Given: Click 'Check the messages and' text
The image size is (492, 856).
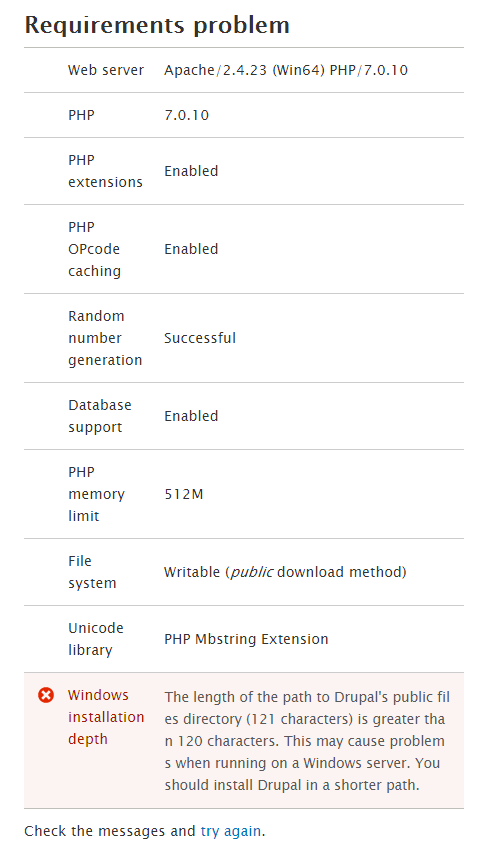Looking at the screenshot, I should pos(110,831).
